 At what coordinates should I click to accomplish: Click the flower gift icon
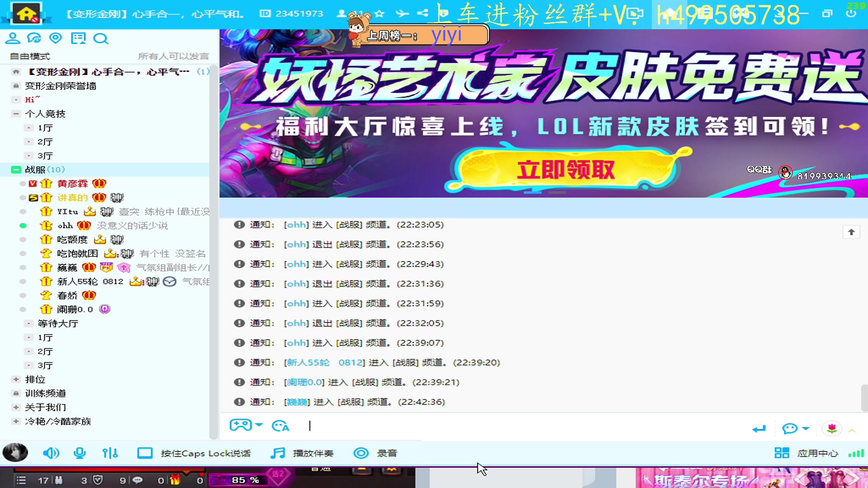coord(832,428)
